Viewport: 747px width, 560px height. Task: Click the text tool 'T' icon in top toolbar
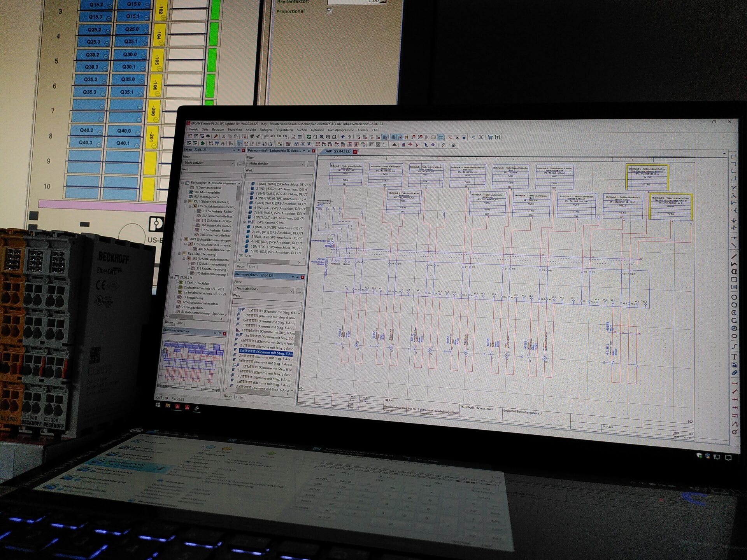[497, 137]
